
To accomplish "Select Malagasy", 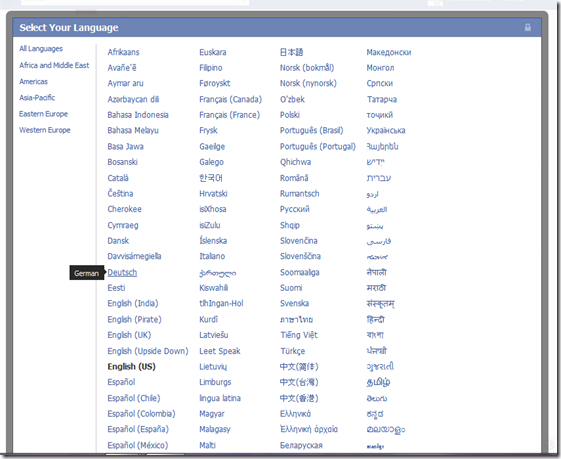I will point(215,429).
